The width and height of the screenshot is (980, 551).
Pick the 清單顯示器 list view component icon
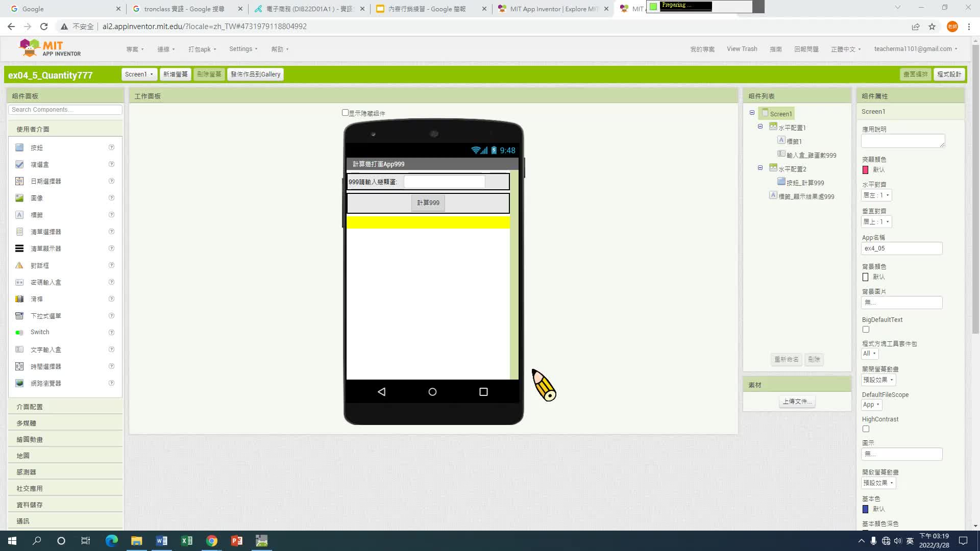click(19, 248)
